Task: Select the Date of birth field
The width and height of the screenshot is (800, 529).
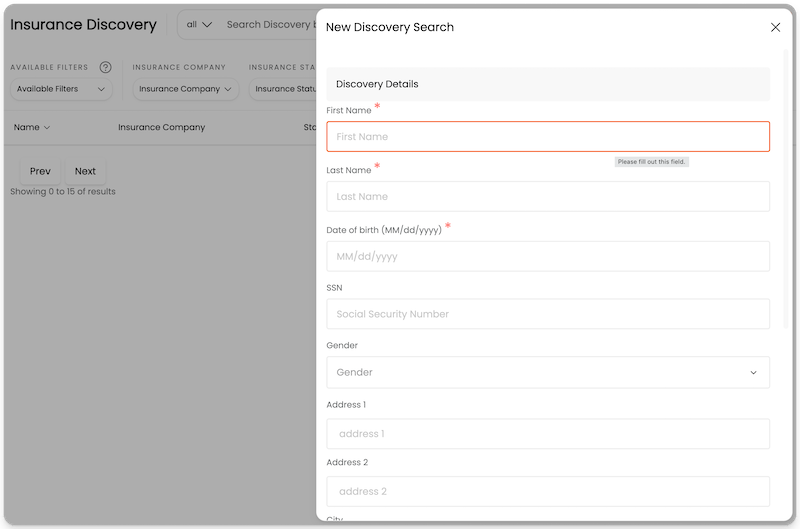Action: coord(547,256)
